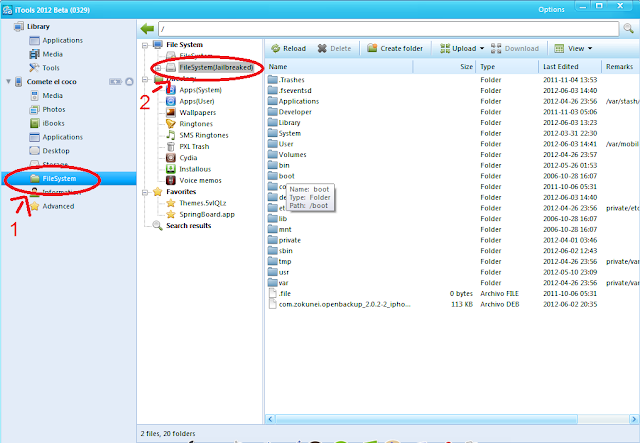The image size is (640, 443).
Task: Open Library Media in the sidebar
Action: click(46, 54)
